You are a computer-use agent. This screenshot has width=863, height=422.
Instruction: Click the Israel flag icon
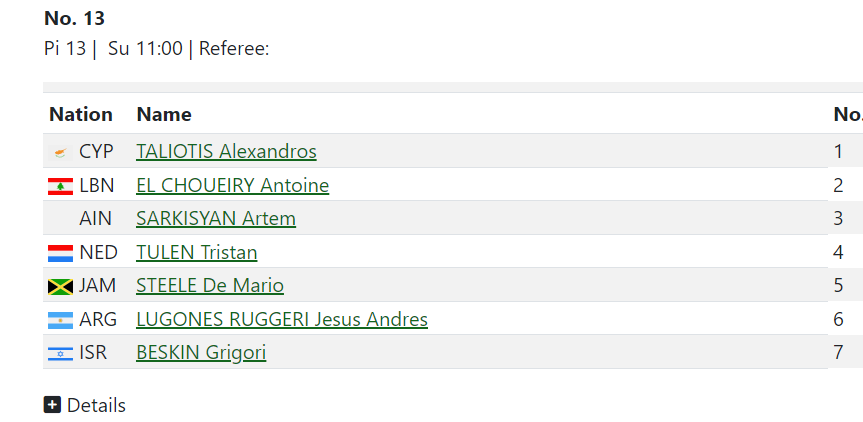click(x=60, y=354)
